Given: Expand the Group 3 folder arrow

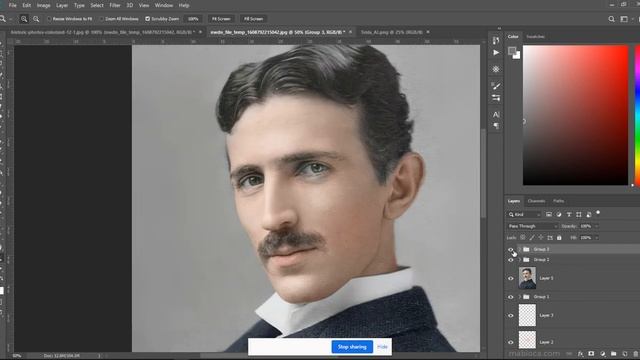Looking at the screenshot, I should pos(520,249).
